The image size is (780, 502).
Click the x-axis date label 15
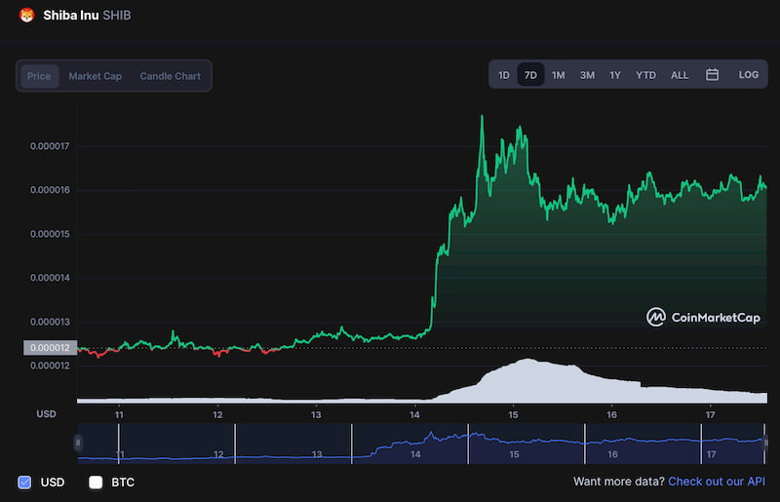(x=513, y=414)
